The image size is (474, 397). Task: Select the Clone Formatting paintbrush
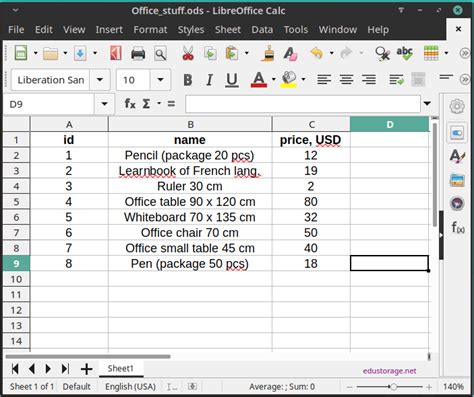point(268,53)
